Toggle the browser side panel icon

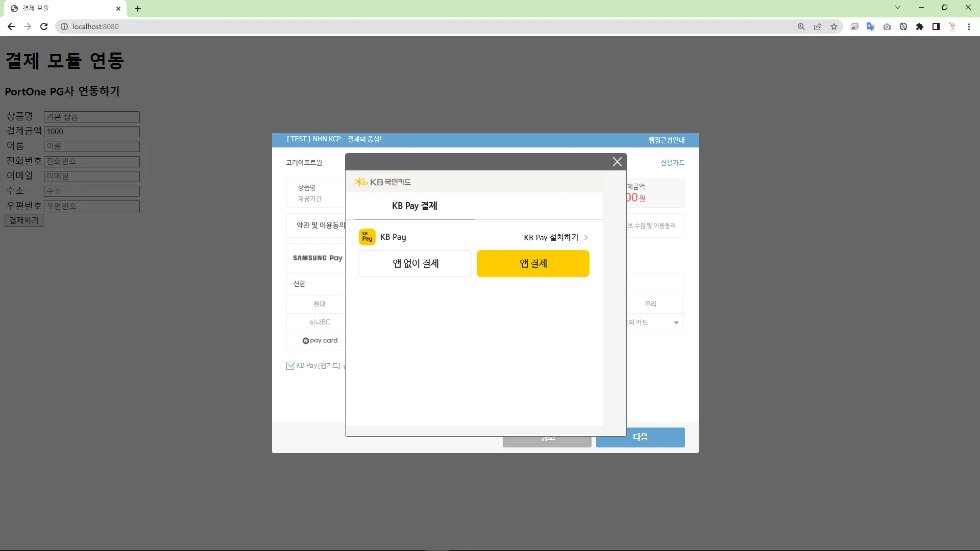[936, 27]
